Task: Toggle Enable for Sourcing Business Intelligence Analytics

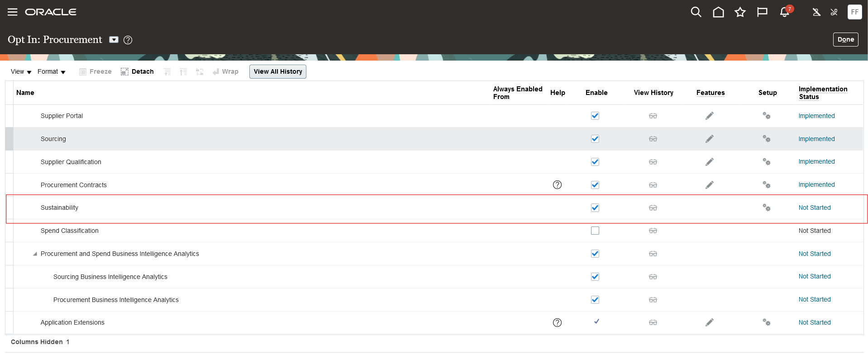Action: (595, 277)
